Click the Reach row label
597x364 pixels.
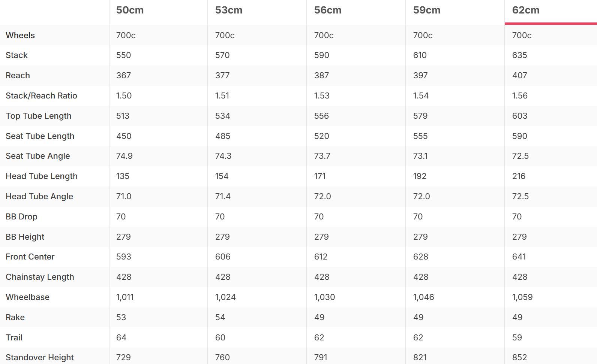[18, 75]
